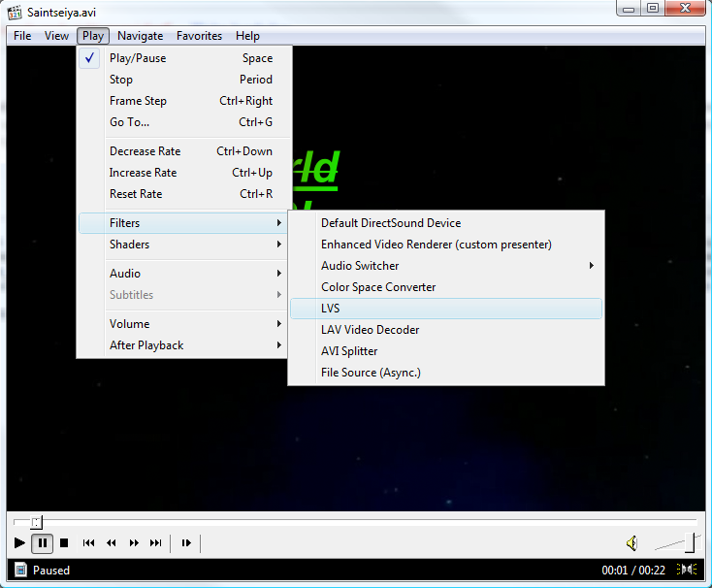Image resolution: width=712 pixels, height=588 pixels.
Task: Stop playback with the square Stop icon
Action: pyautogui.click(x=64, y=543)
